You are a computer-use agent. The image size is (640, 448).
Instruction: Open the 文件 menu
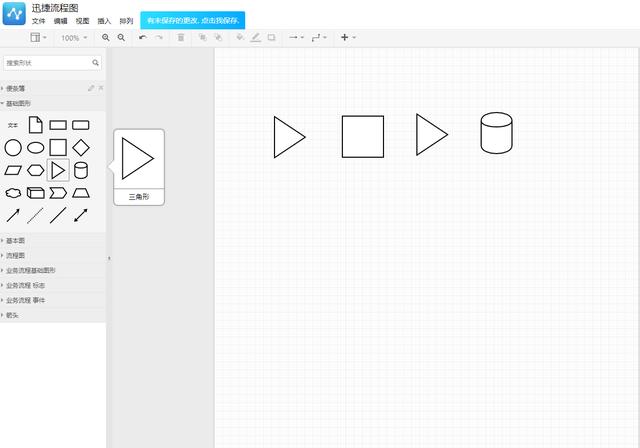point(38,20)
